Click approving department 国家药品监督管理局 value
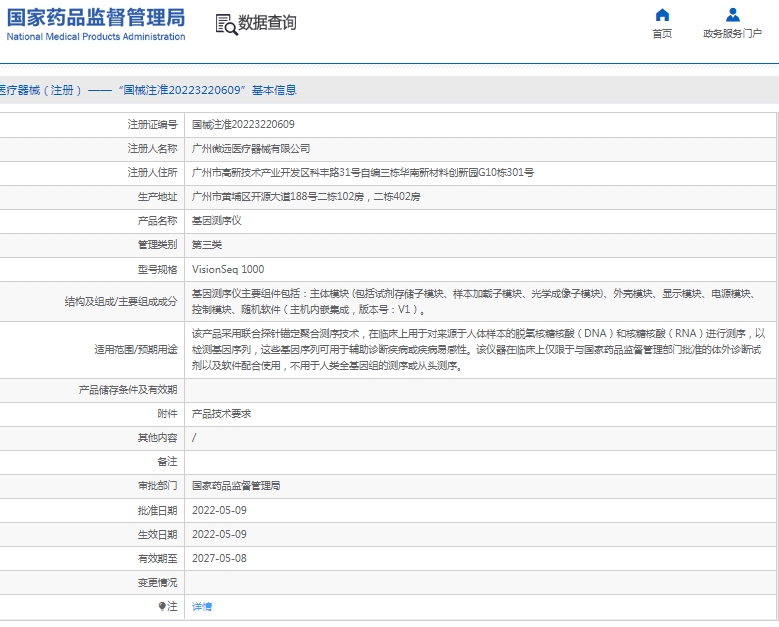This screenshot has width=779, height=627. (236, 485)
